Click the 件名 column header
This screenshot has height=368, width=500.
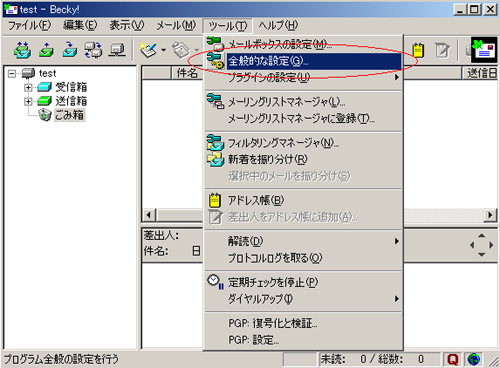[x=187, y=73]
